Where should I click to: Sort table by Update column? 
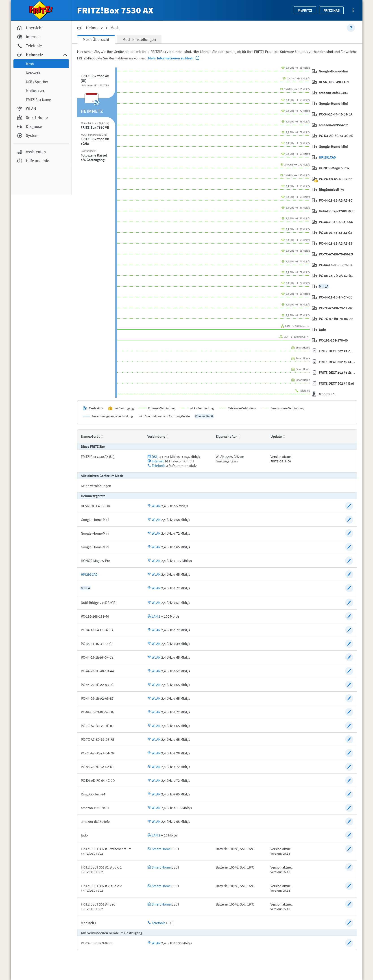[x=277, y=436]
